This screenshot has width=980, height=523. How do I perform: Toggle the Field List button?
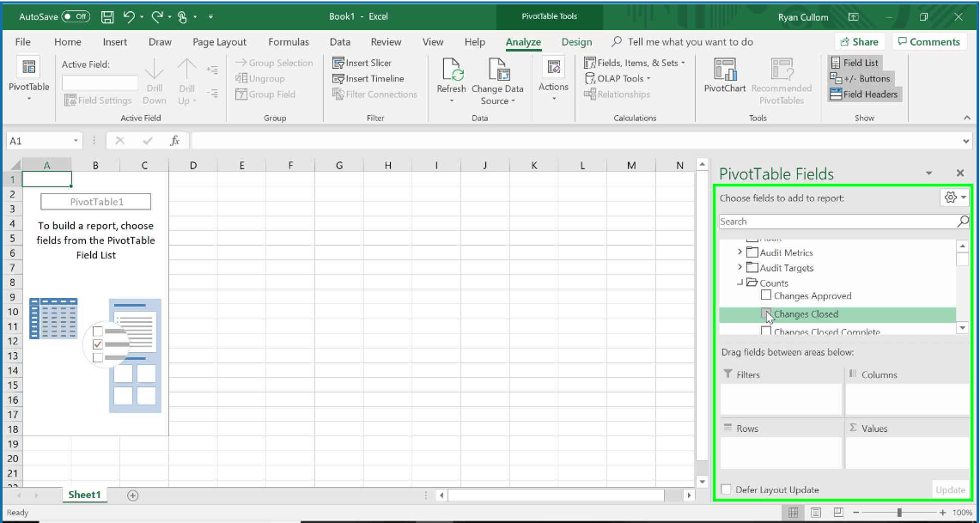[855, 63]
